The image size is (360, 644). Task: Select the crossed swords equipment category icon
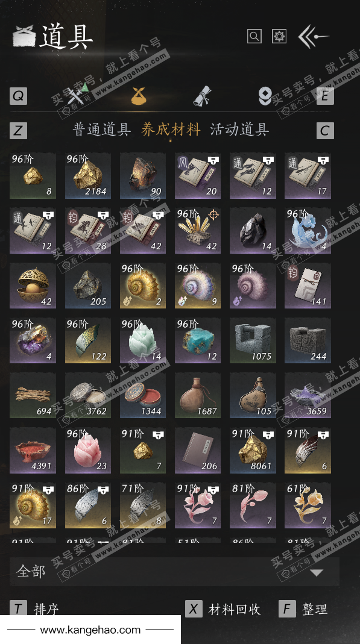click(78, 95)
